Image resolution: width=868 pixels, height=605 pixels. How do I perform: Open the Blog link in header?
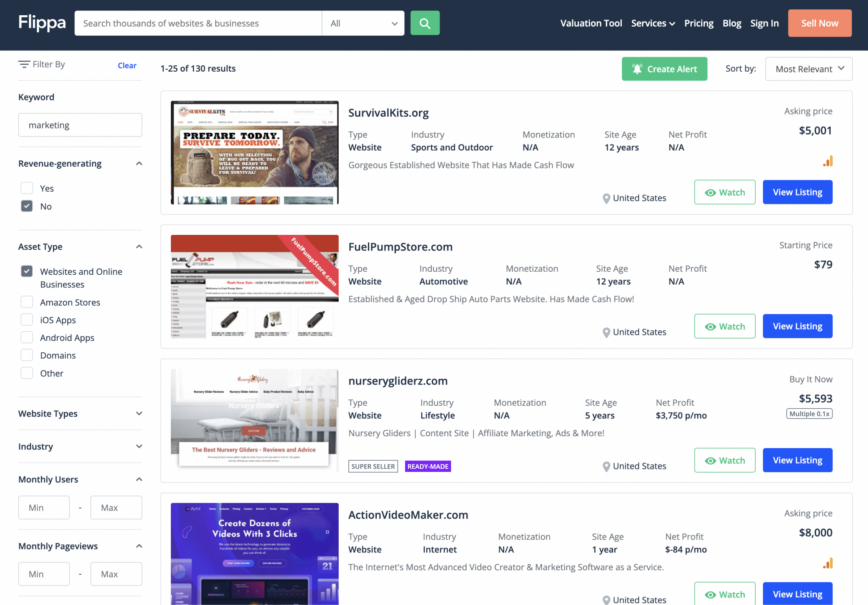732,23
